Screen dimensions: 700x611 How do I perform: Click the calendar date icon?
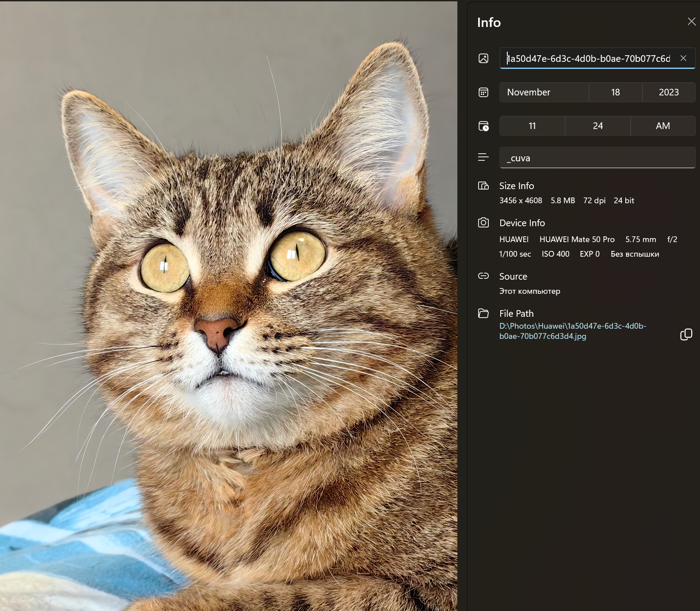tap(483, 92)
